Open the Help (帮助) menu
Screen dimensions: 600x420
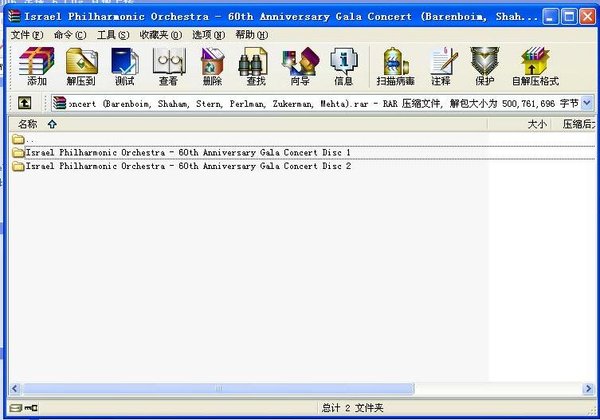pyautogui.click(x=251, y=35)
